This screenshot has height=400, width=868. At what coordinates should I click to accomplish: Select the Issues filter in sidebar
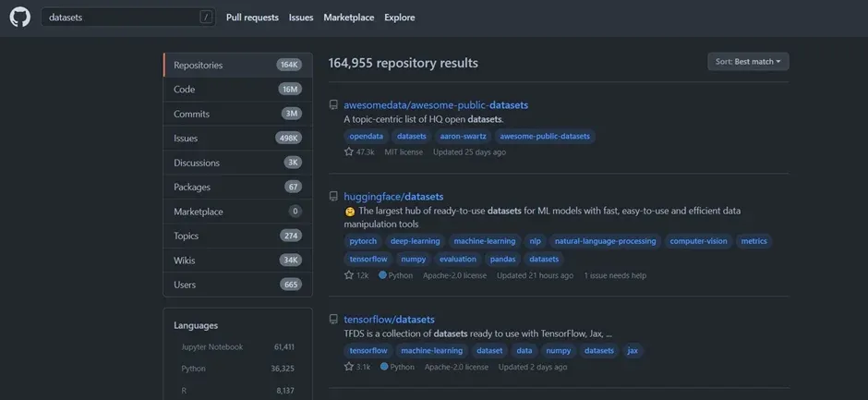[x=187, y=139]
